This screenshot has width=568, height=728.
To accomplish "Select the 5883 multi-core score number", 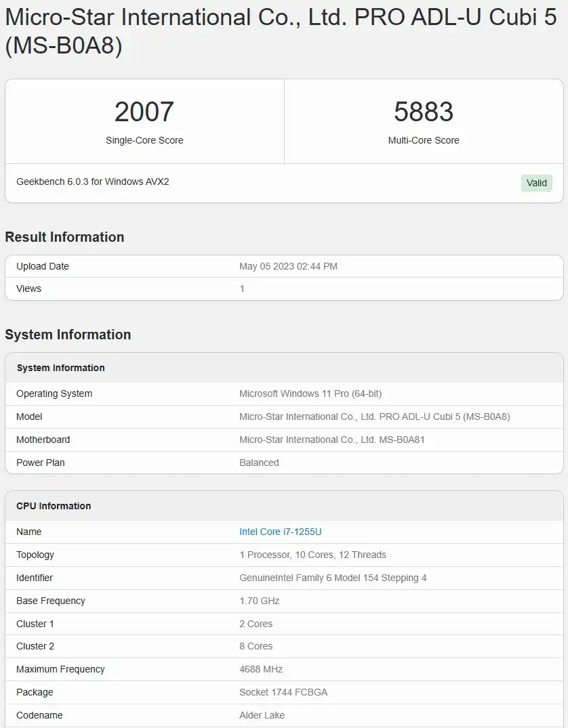I will pos(423,112).
